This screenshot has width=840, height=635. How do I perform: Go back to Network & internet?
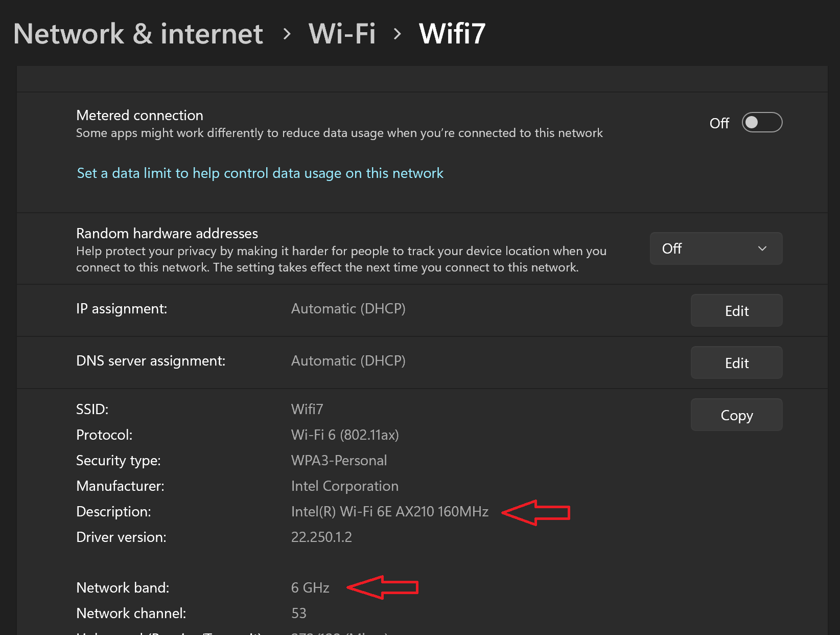click(x=138, y=34)
